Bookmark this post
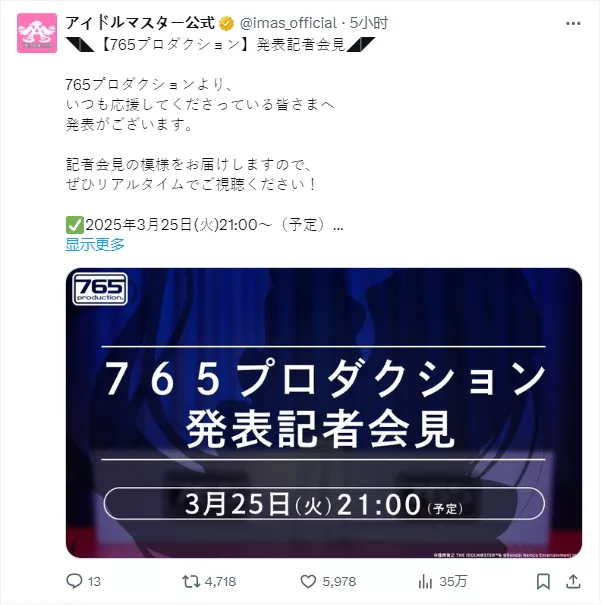This screenshot has width=602, height=605. click(x=543, y=581)
